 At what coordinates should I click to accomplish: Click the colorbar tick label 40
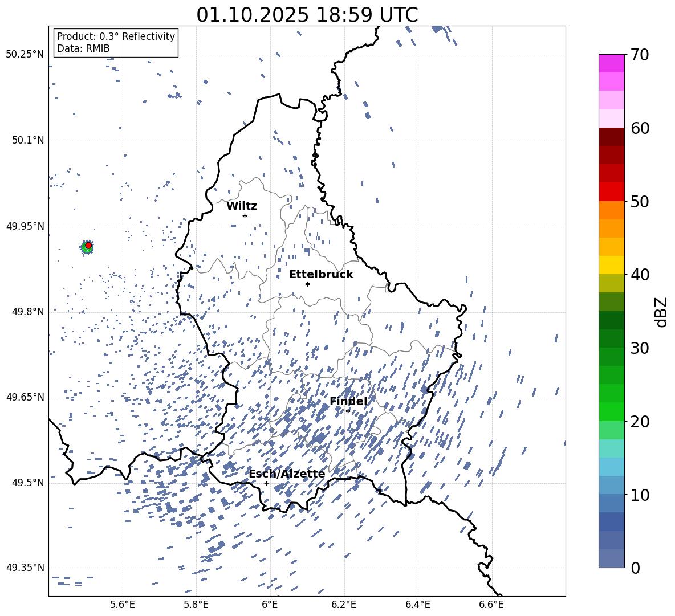640,275
